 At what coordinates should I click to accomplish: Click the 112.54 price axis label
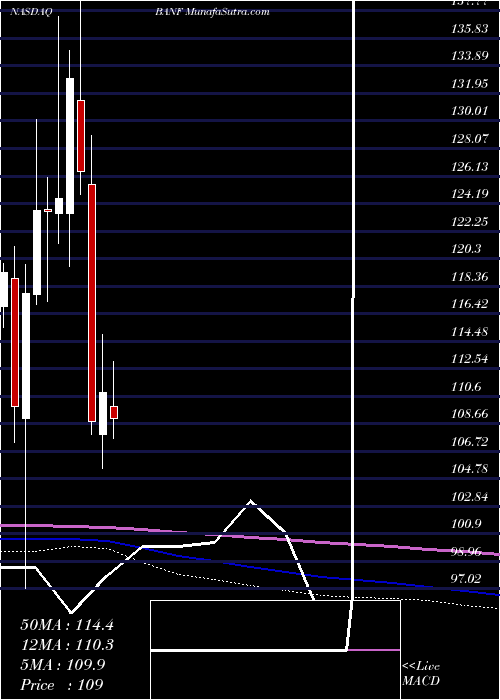click(469, 359)
